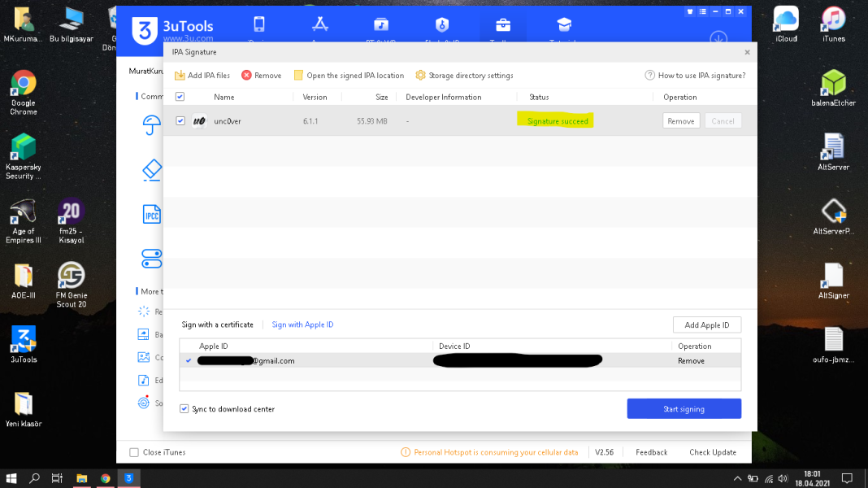Select the Sign with Apple ID tab
Screen dimensions: 868x488
coord(302,325)
